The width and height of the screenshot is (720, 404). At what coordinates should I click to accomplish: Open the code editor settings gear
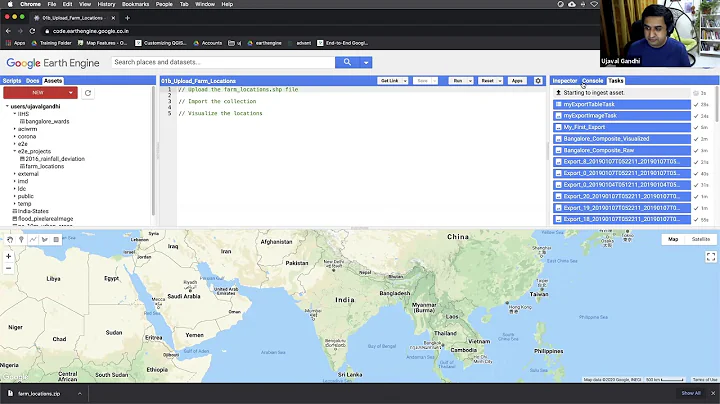tap(538, 81)
